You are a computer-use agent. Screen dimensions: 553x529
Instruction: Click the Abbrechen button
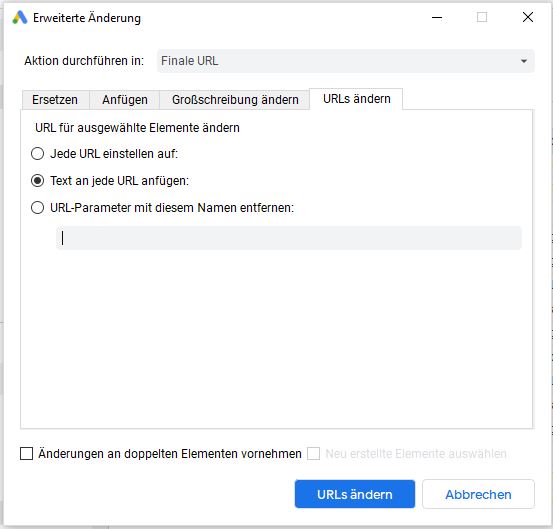coord(478,494)
